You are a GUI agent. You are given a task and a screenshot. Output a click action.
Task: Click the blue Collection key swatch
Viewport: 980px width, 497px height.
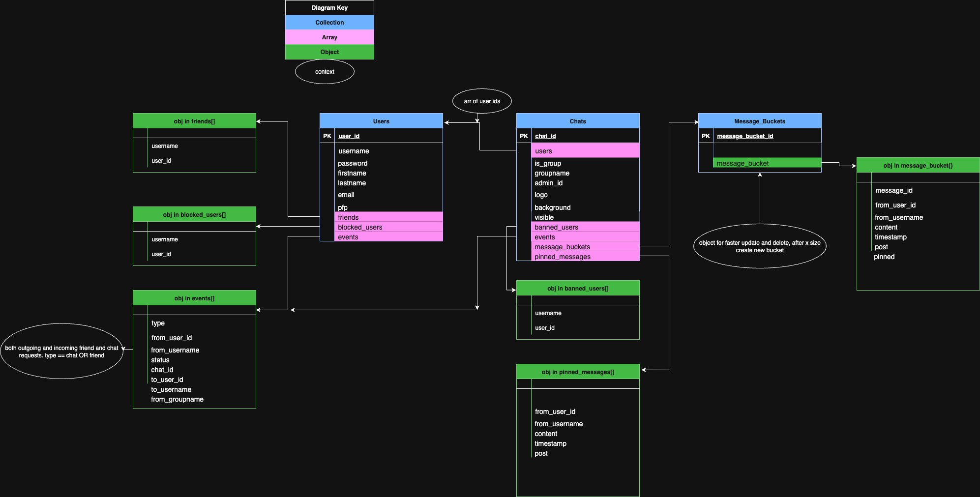(x=329, y=23)
